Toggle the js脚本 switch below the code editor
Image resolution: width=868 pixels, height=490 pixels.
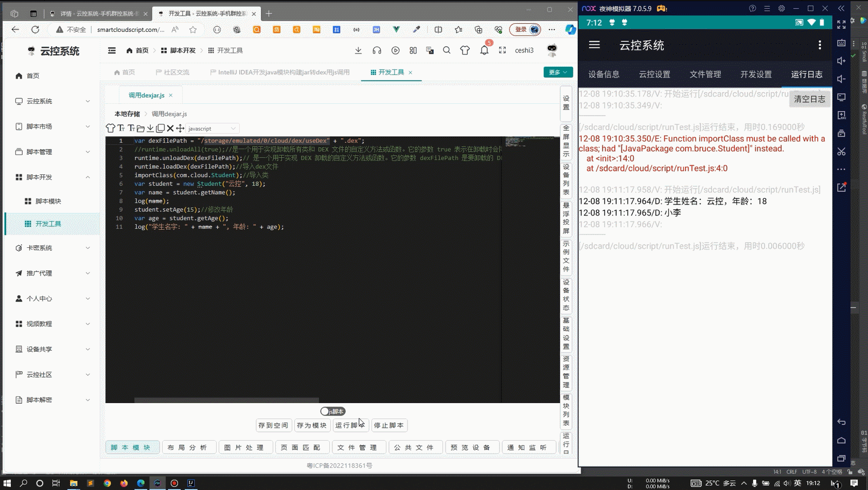pos(333,411)
